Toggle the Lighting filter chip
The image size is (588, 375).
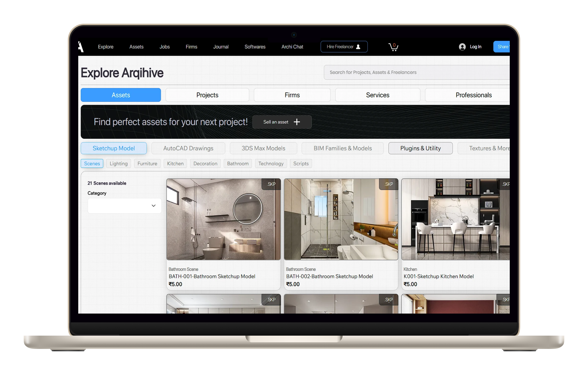(119, 163)
